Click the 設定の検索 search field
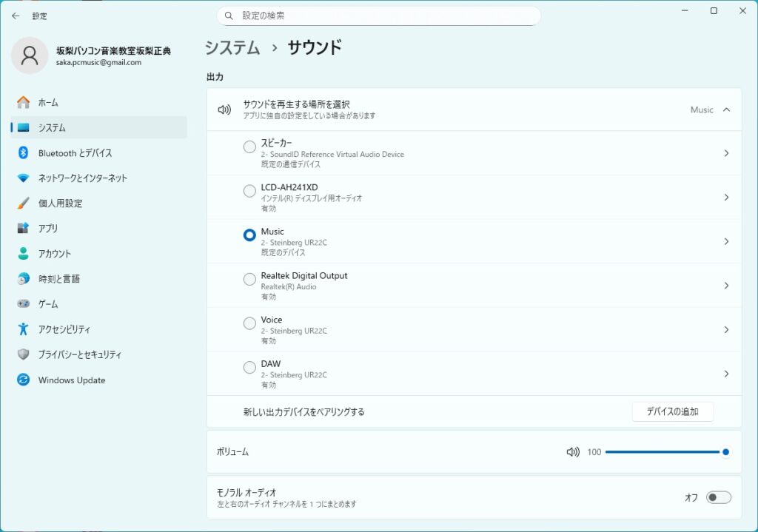 378,16
